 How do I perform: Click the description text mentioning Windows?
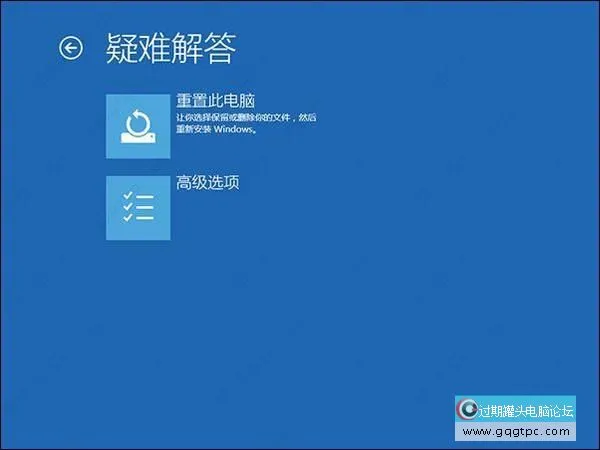[246, 123]
